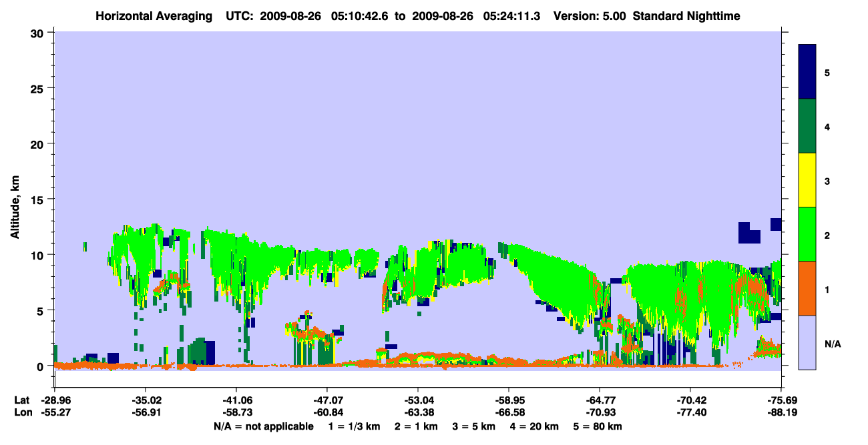Click longitude value -60.84
The image size is (868, 445).
327,413
